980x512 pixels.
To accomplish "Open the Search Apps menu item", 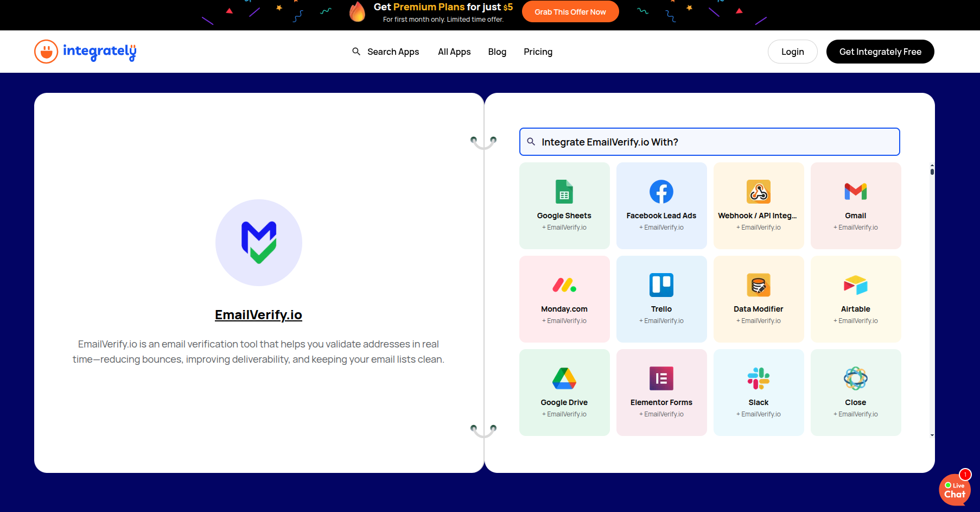I will tap(393, 52).
